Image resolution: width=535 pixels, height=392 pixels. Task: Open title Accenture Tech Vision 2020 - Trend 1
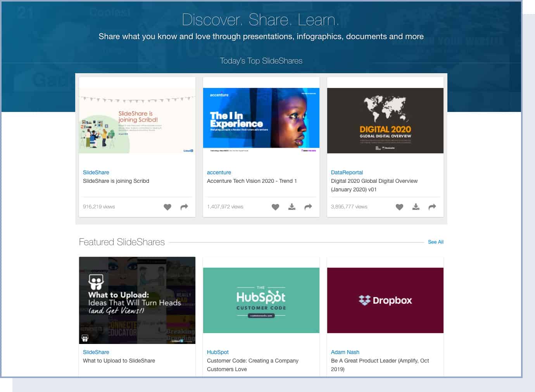252,181
